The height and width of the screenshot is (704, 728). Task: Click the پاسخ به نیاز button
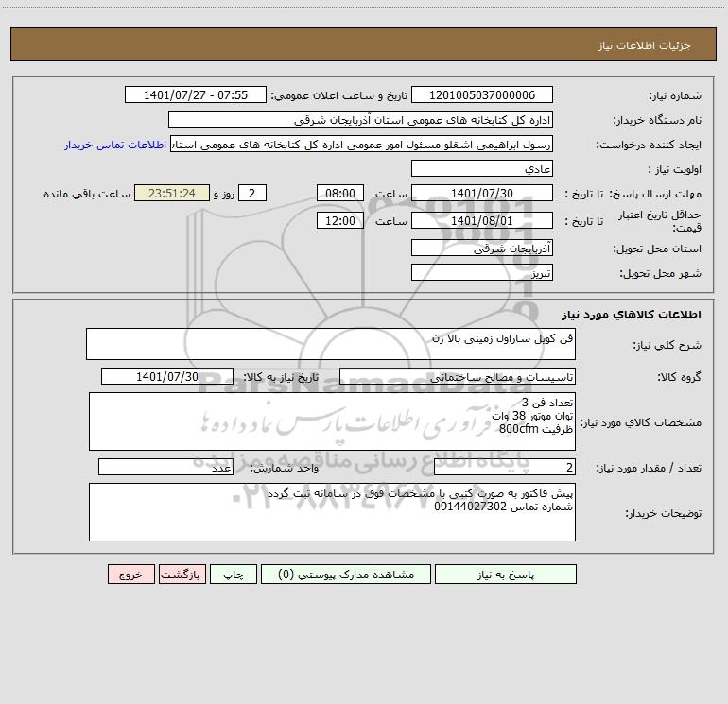(506, 575)
